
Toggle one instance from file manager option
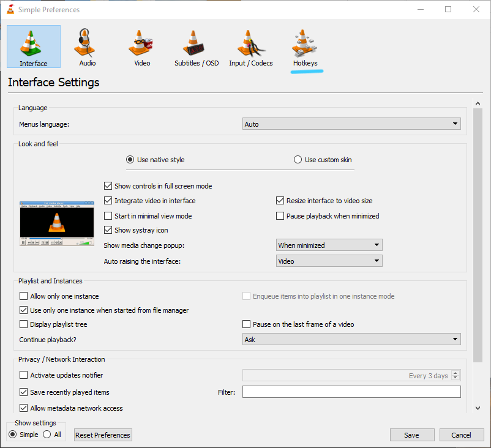(23, 310)
